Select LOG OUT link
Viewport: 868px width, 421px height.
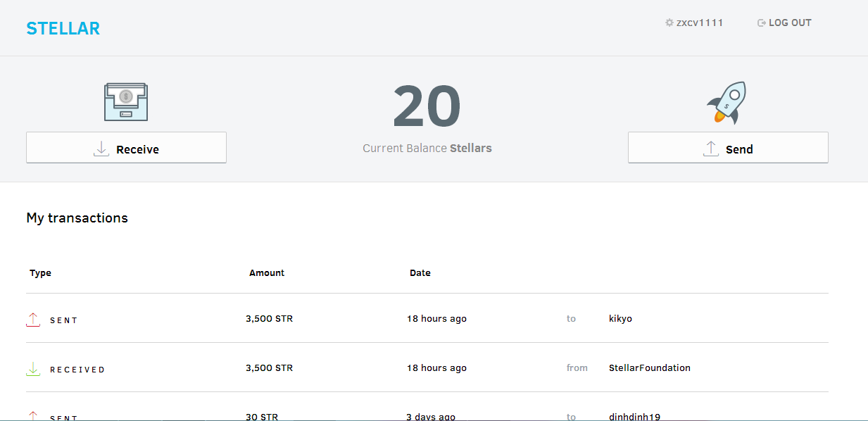790,23
